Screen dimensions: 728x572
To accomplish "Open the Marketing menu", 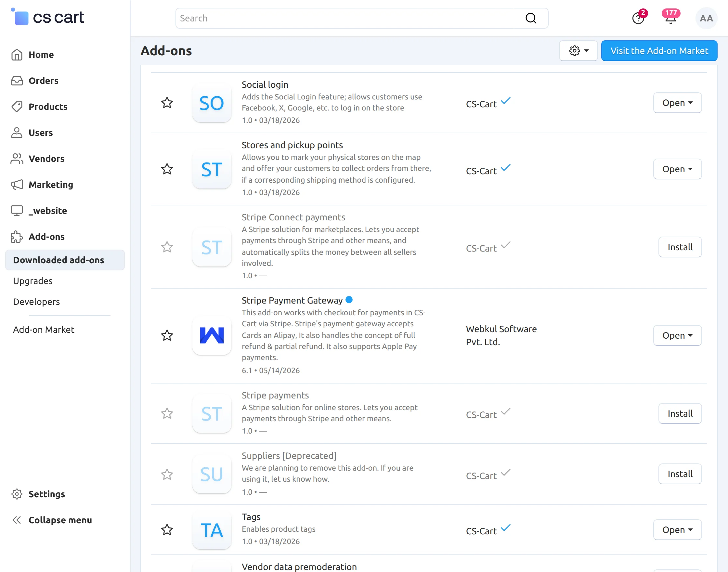I will point(51,185).
